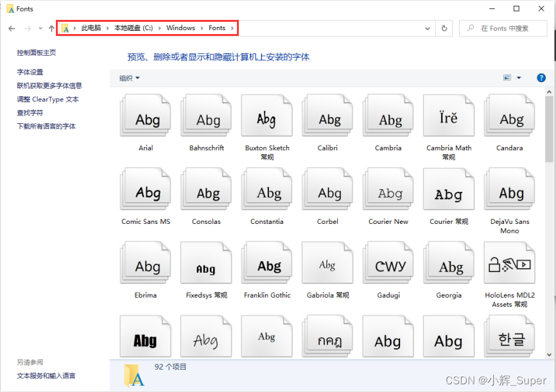Select the bold black Abg font icon in bottom row

(145, 336)
